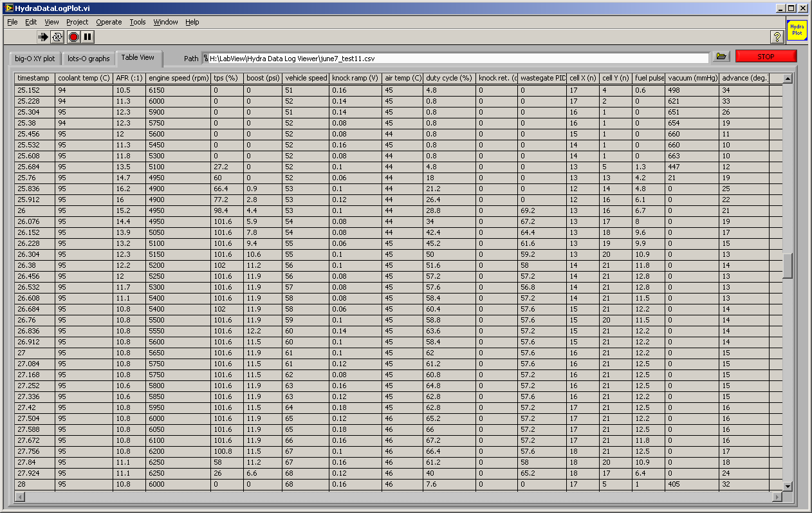Click the boost (psi) column header

click(x=263, y=79)
